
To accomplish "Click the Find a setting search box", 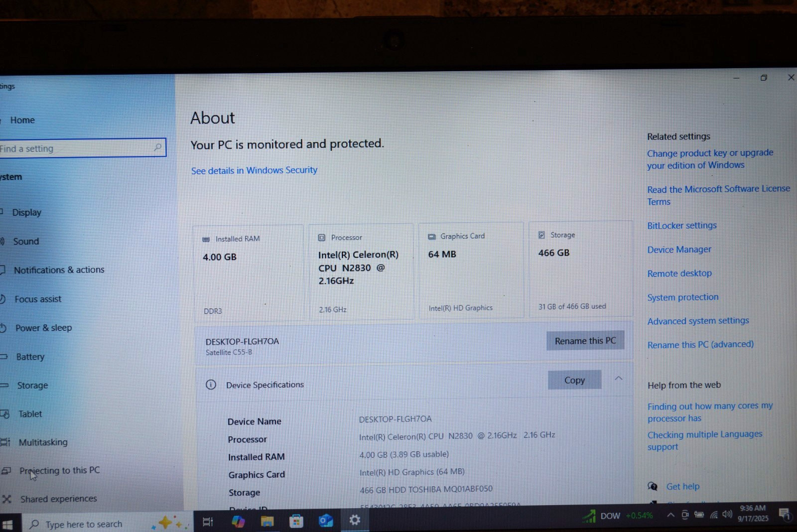I will (82, 148).
